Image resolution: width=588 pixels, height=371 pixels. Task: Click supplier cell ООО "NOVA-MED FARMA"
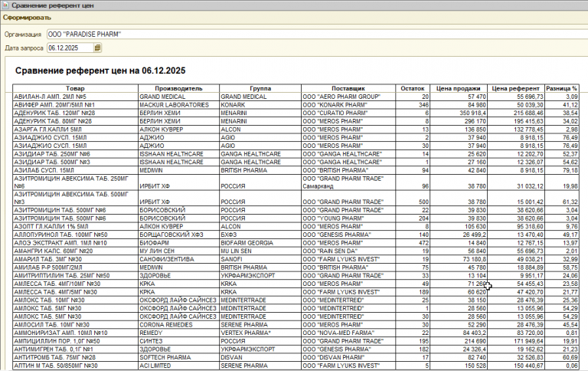(x=348, y=333)
